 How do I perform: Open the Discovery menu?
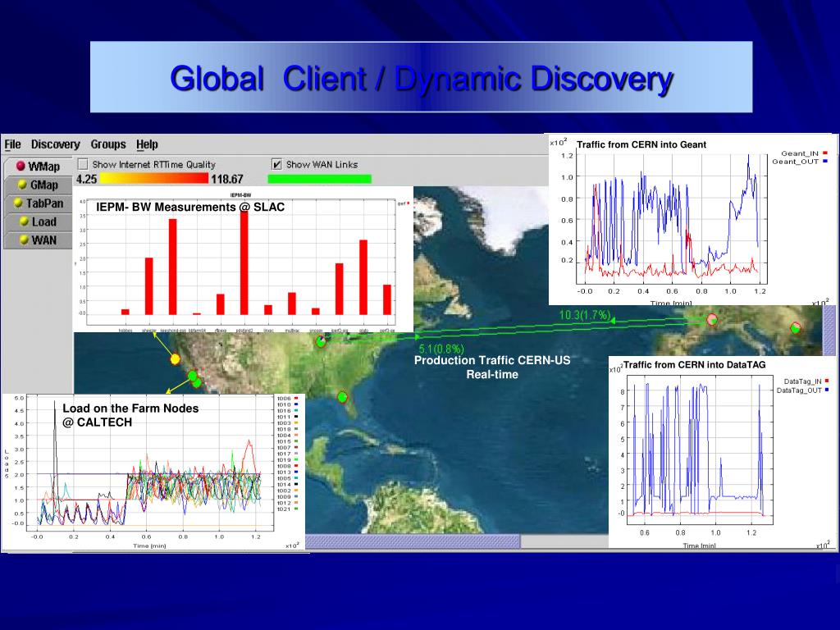[55, 144]
